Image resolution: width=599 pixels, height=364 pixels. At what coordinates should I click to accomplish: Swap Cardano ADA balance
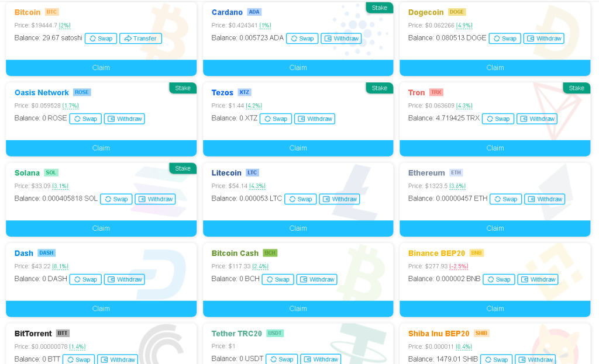tap(302, 39)
